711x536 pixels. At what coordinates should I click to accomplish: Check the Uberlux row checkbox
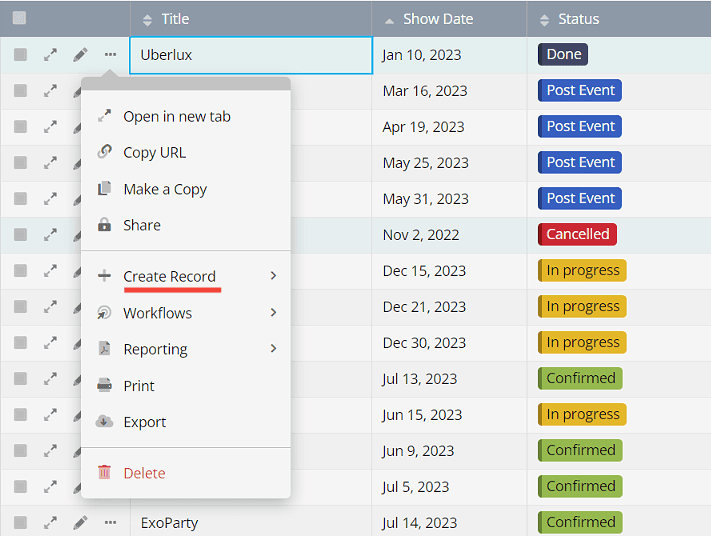[x=20, y=55]
